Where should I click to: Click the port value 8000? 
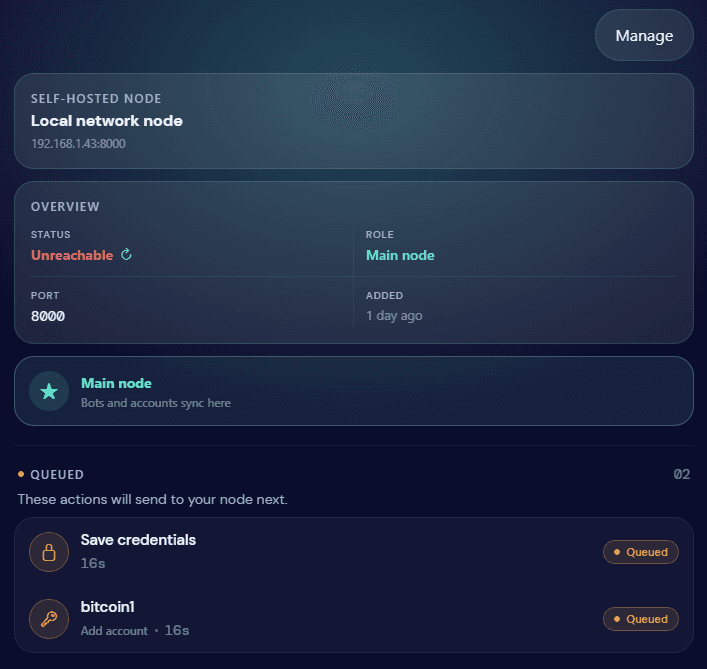48,316
